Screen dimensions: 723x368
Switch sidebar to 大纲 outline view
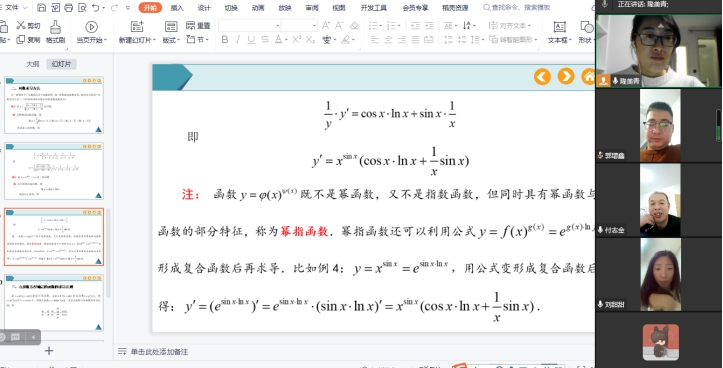(33, 64)
